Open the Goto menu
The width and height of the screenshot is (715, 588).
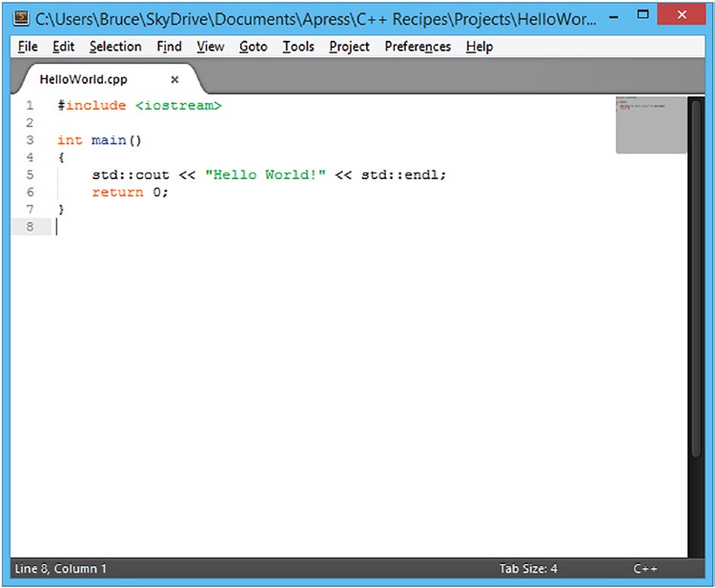[x=253, y=47]
